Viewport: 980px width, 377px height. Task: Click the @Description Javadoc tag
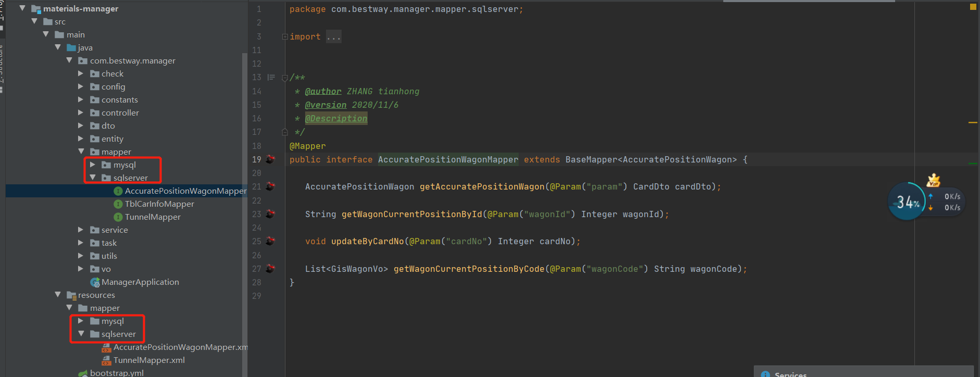(x=336, y=118)
